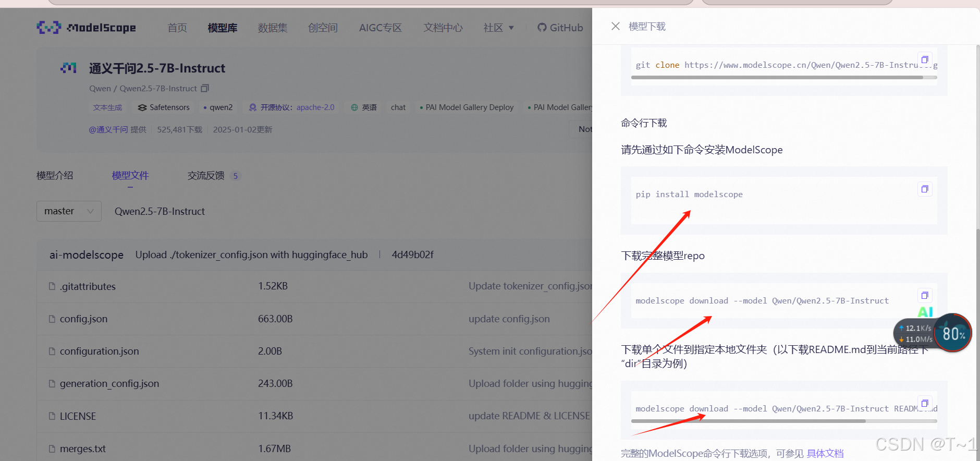Viewport: 980px width, 461px height.
Task: Click the 'update README & LICENSE' commit message
Action: pyautogui.click(x=529, y=416)
